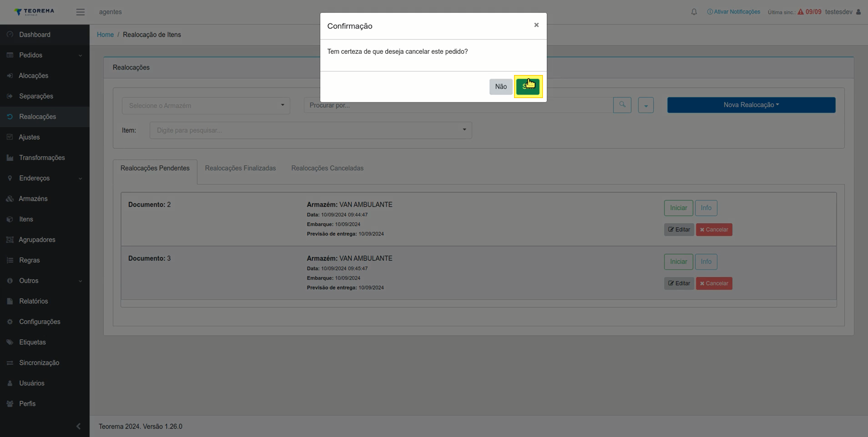The width and height of the screenshot is (868, 437).
Task: Click Info for Documento 2
Action: tap(706, 208)
